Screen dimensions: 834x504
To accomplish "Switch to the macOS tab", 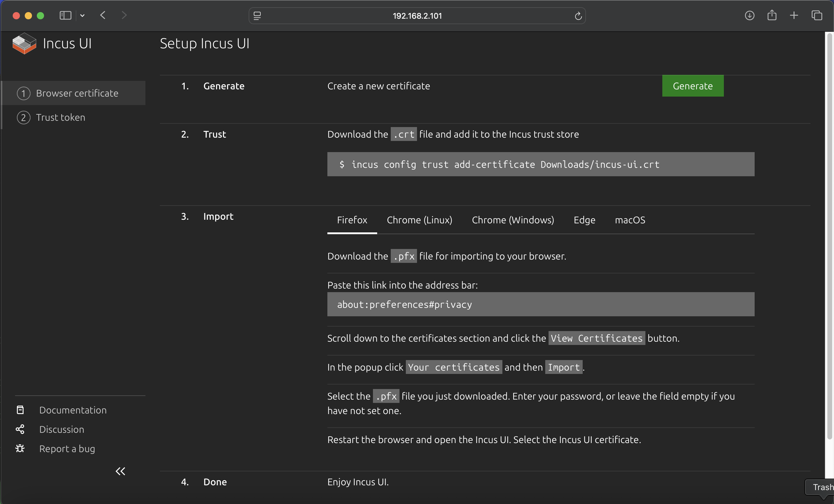I will pyautogui.click(x=630, y=220).
